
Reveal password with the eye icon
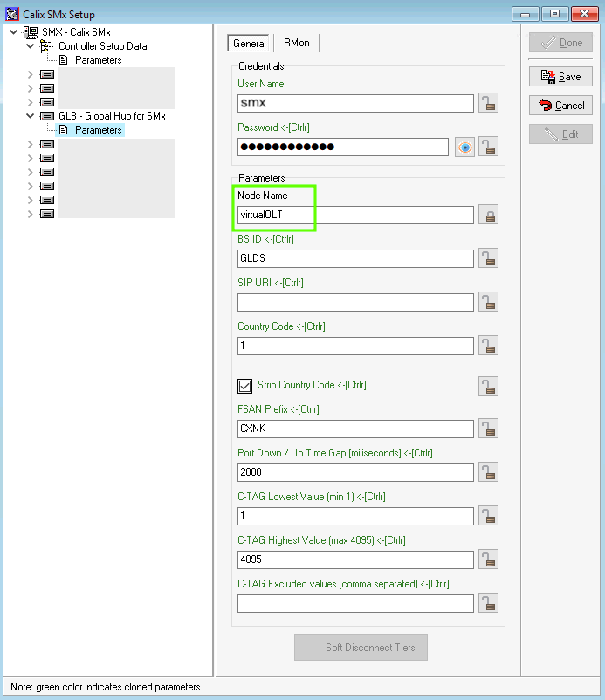(464, 147)
